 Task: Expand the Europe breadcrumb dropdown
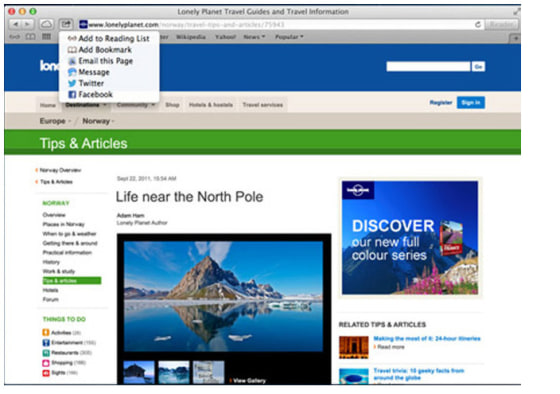click(x=55, y=121)
